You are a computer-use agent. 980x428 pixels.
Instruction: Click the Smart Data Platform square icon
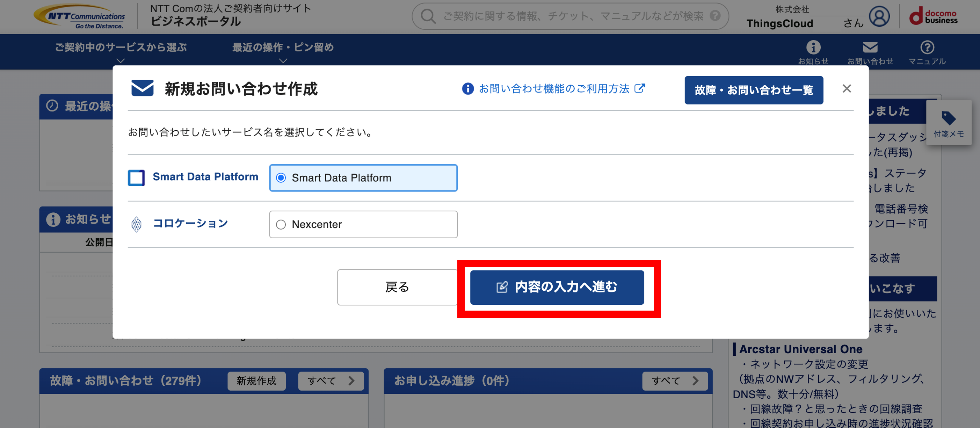click(x=136, y=178)
